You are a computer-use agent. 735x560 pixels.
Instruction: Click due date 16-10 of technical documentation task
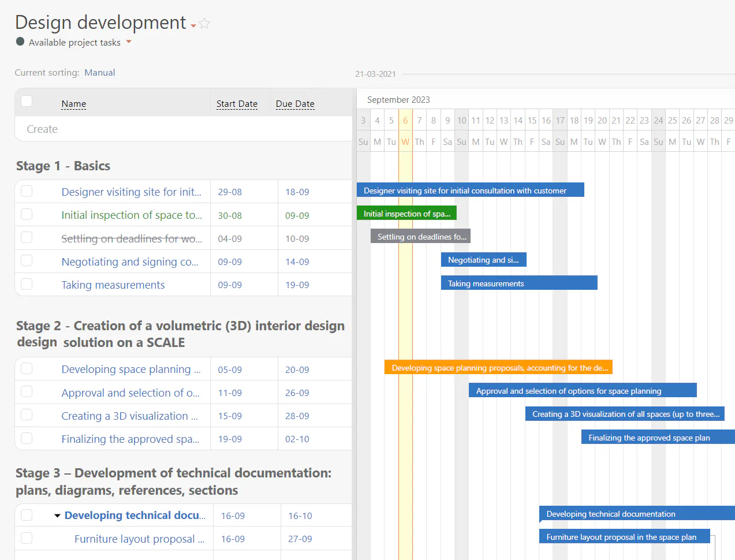click(300, 516)
